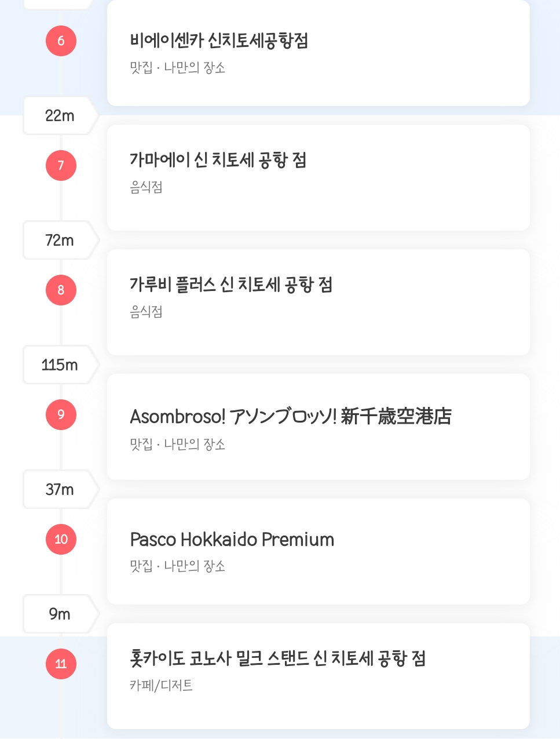Choose the red number 11 marker
The height and width of the screenshot is (739, 560).
(61, 664)
